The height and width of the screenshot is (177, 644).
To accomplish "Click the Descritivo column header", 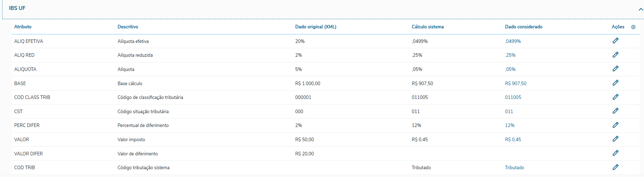I will (128, 27).
